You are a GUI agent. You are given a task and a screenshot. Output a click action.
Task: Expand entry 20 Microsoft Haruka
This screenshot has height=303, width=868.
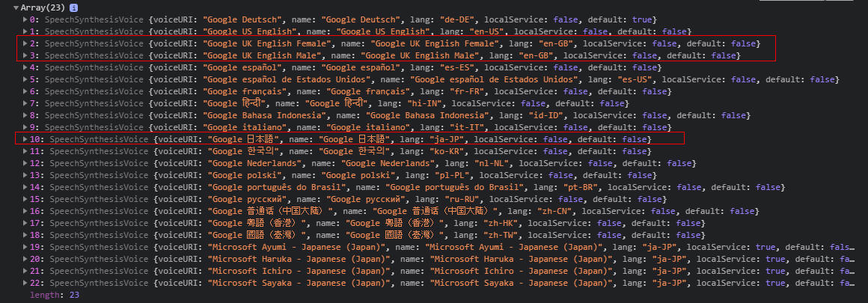(x=25, y=259)
